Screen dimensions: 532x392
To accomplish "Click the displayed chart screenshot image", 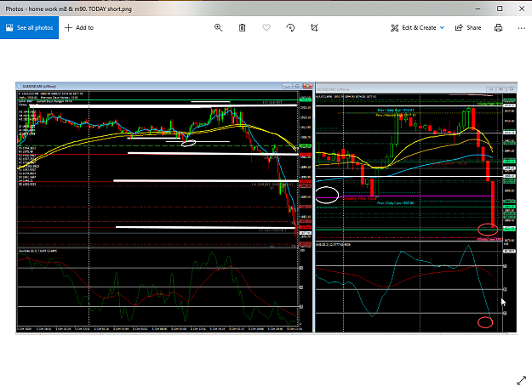I will click(x=266, y=207).
